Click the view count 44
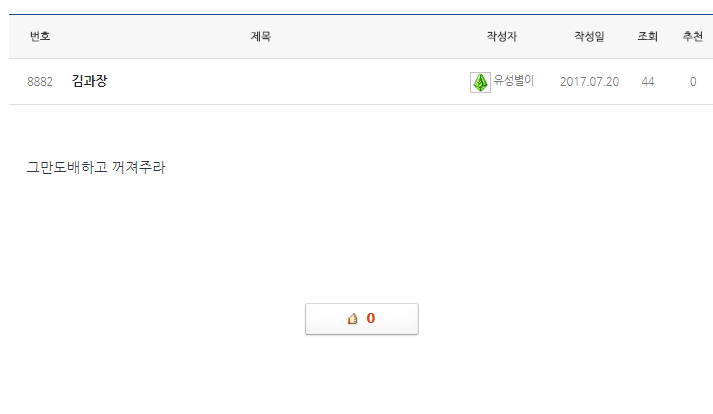 point(648,82)
